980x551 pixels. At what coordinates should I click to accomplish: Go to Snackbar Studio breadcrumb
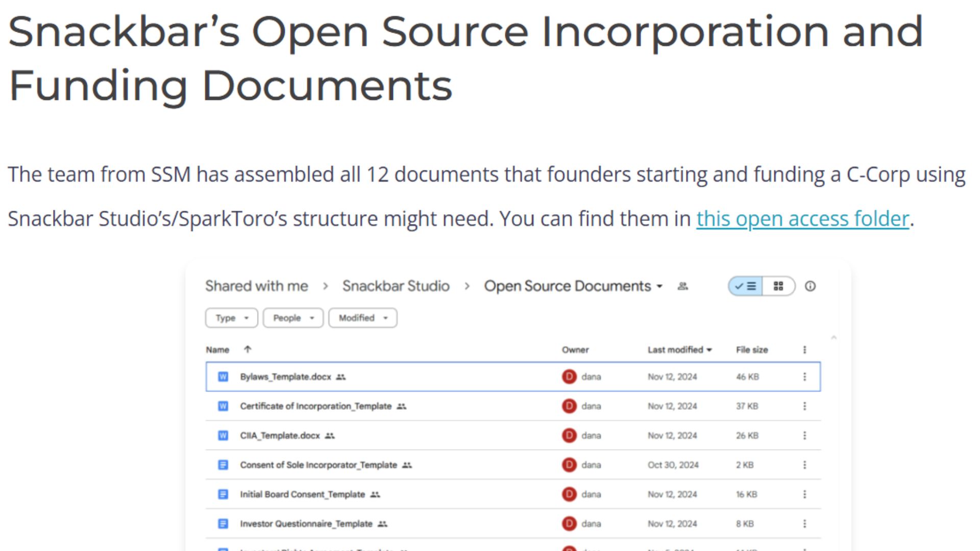(396, 286)
